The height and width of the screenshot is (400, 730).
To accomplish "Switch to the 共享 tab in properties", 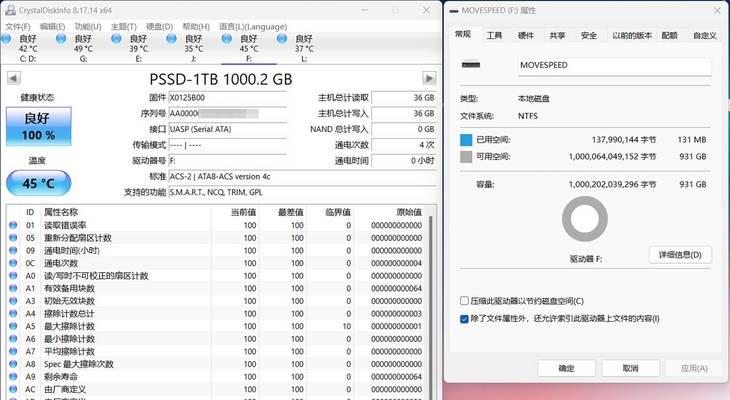I will 557,35.
